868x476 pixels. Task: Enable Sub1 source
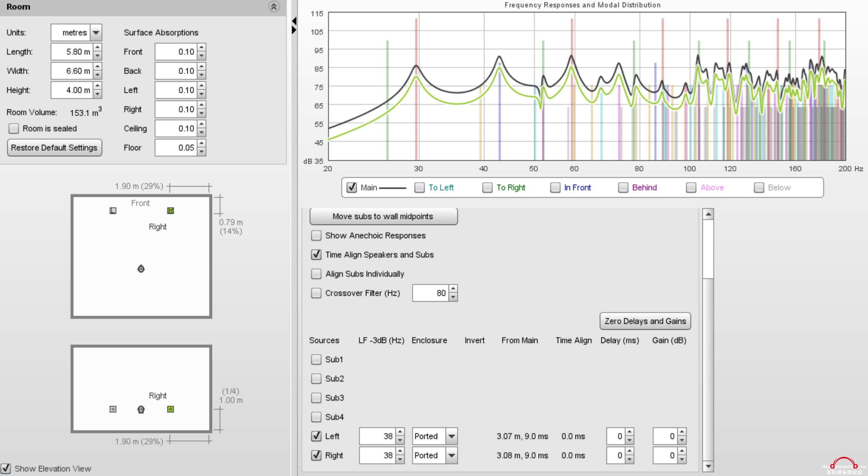click(316, 359)
